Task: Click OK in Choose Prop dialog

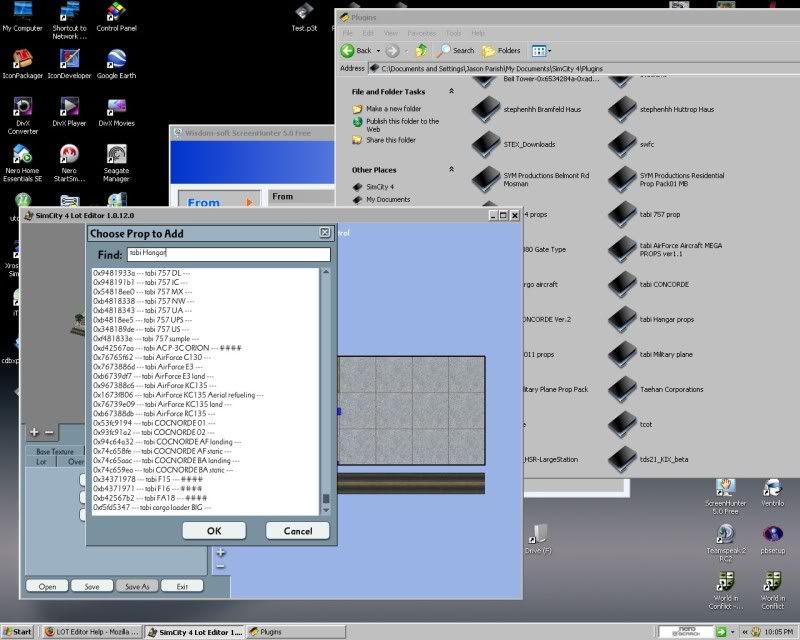Action: tap(214, 531)
